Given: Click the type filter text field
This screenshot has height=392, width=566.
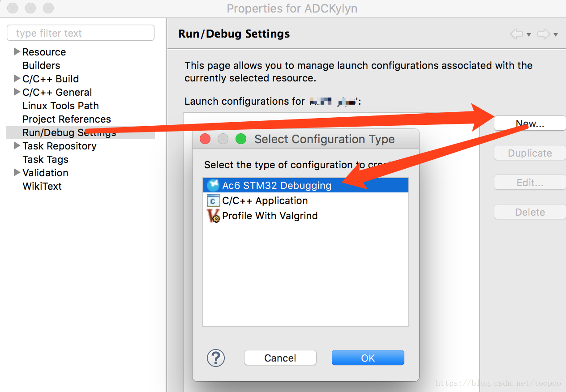Looking at the screenshot, I should (81, 33).
